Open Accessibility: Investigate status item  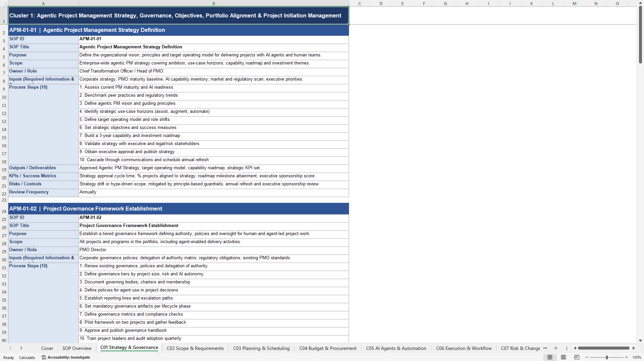click(66, 357)
